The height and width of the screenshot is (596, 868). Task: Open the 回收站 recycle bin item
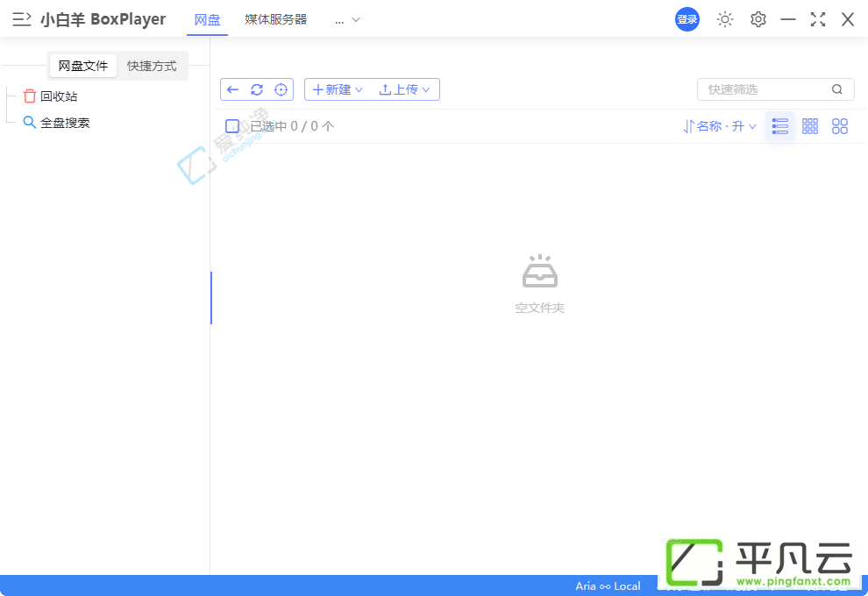point(50,96)
